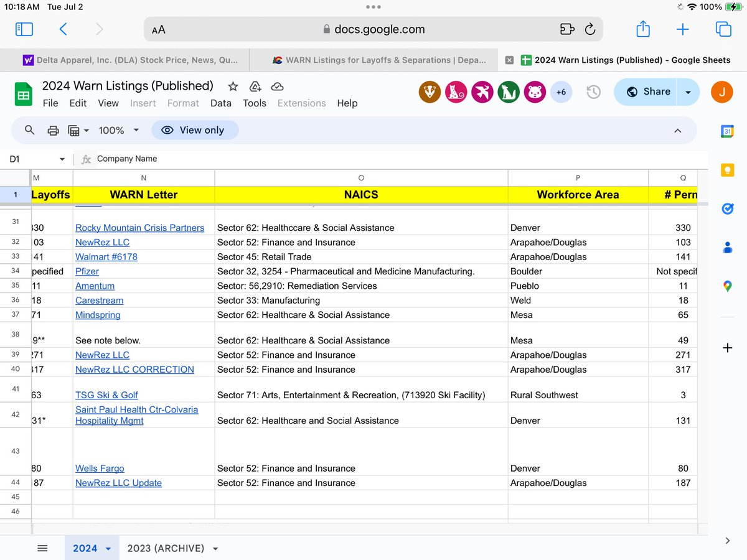The image size is (747, 560).
Task: Collapse the toolbar with up chevron
Action: click(678, 131)
